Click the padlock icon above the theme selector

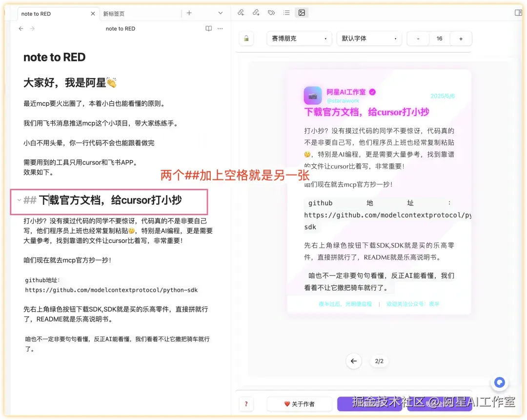click(246, 38)
